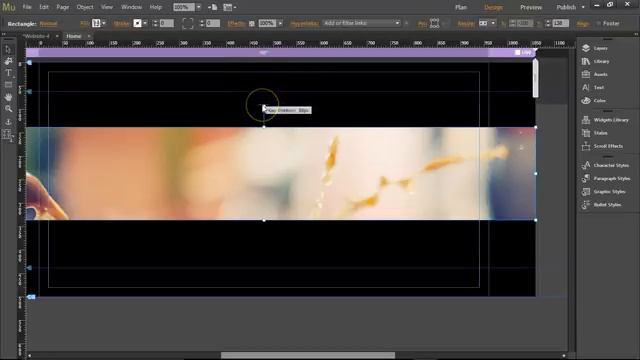Click the horizontal scrollbar thumb
This screenshot has width=640, height=360.
308,356
